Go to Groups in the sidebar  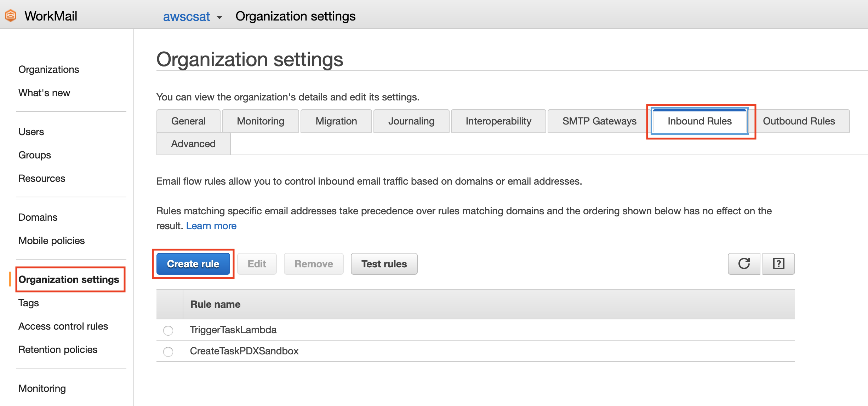pos(35,155)
